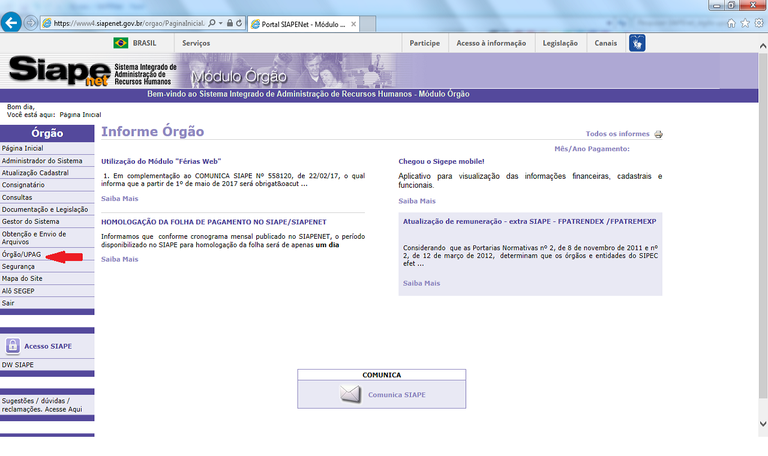Open the Todos os informes link
Viewport: 768px width, 456px height.
[x=616, y=134]
